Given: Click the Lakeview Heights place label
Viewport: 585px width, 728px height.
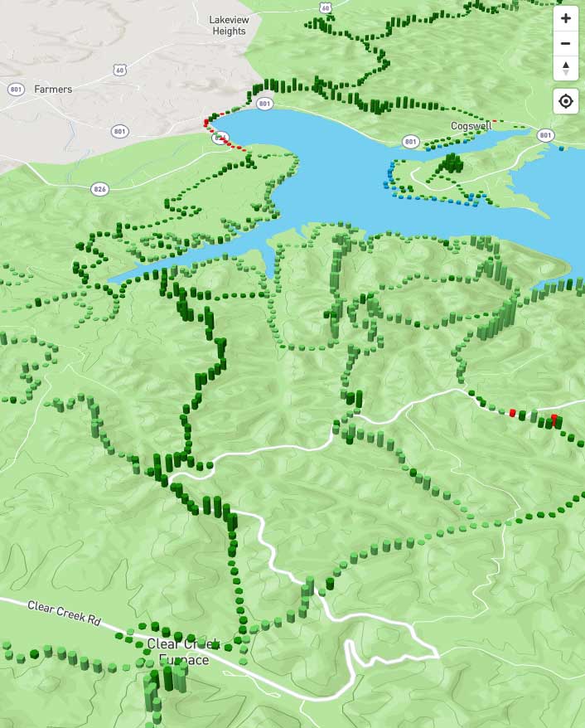Looking at the screenshot, I should [229, 26].
